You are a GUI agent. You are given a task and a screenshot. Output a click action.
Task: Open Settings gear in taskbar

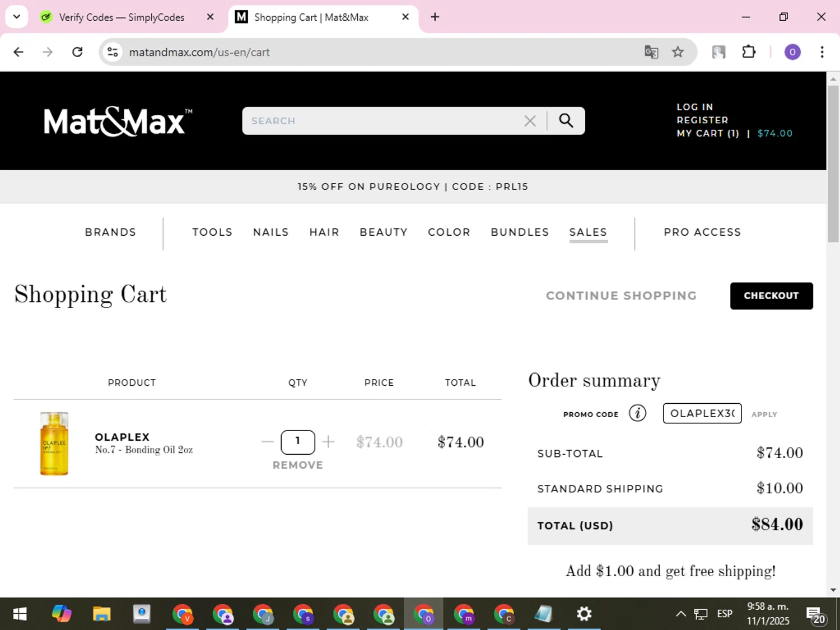tap(584, 614)
